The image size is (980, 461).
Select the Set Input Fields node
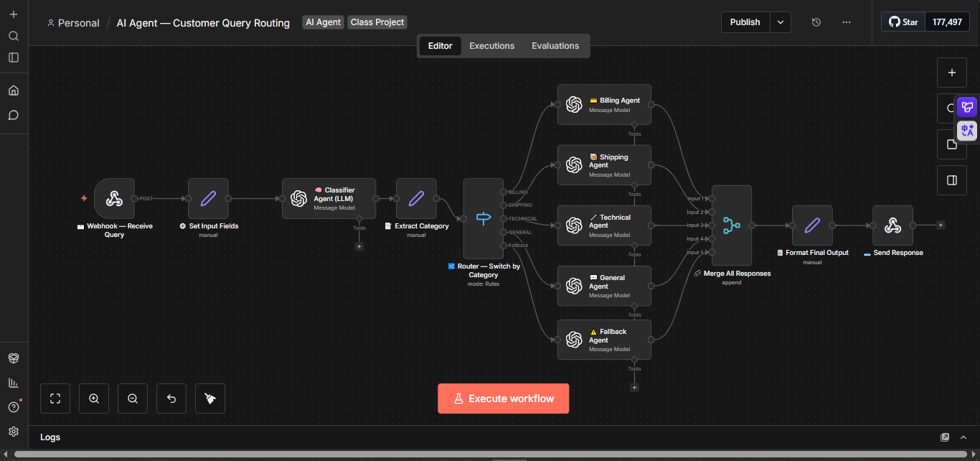208,199
